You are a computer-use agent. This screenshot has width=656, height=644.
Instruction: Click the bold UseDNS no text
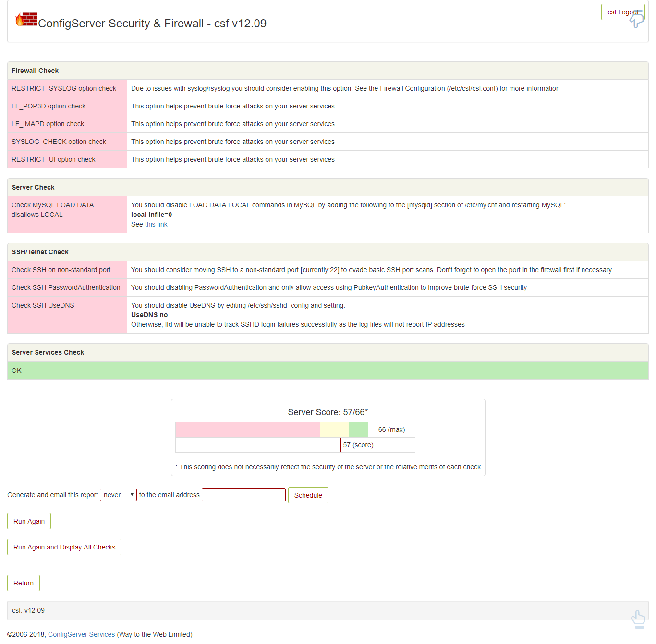point(149,315)
